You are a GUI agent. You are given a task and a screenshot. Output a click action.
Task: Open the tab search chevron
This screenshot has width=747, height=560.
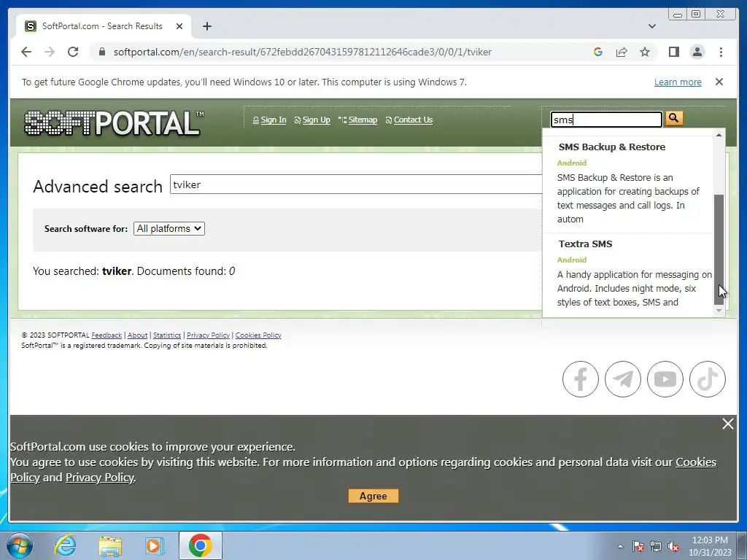651,26
